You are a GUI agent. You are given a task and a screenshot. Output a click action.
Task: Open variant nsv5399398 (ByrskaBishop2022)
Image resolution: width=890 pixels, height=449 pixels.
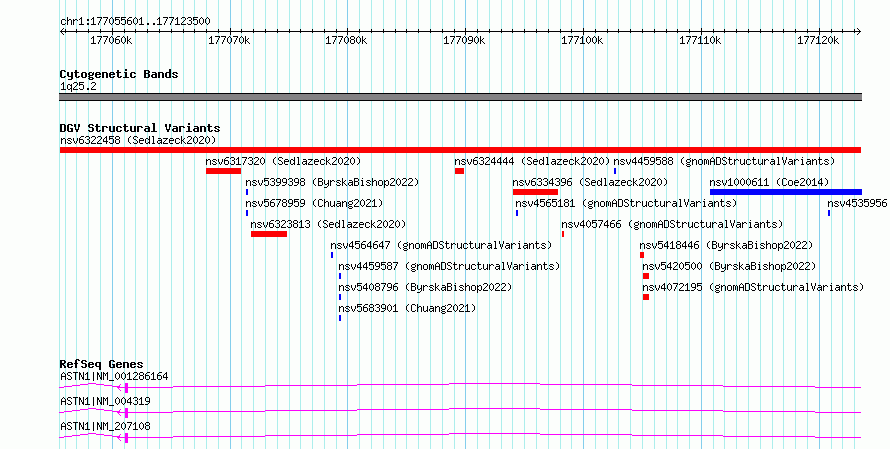click(x=332, y=182)
